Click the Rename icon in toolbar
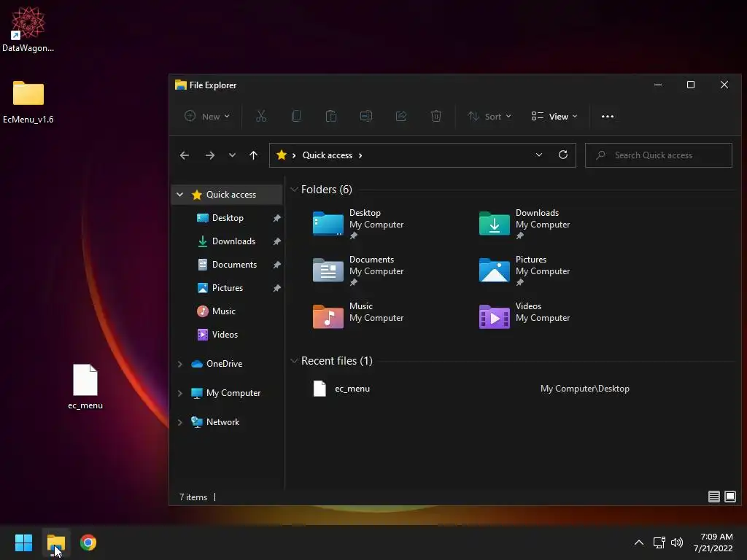Viewport: 747px width, 560px height. (x=366, y=116)
